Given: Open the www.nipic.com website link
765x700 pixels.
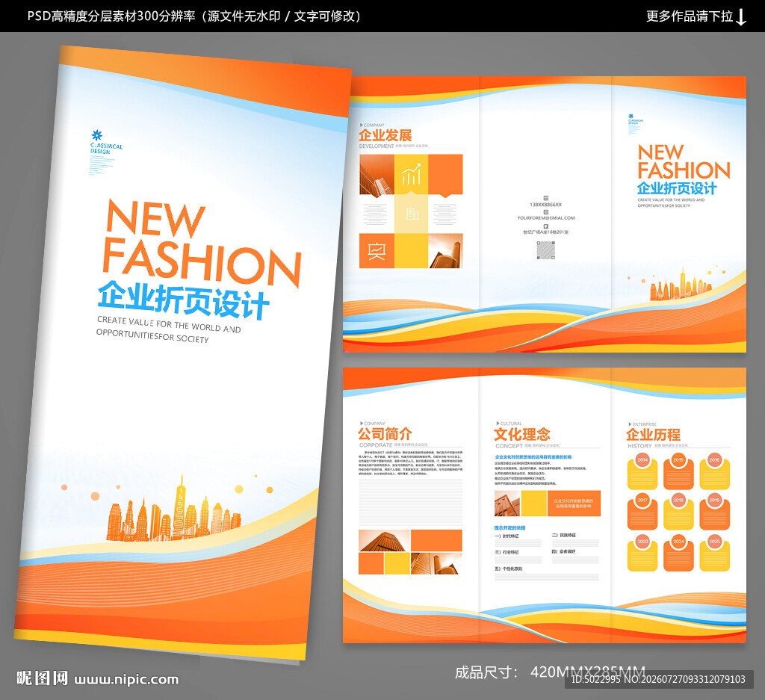Looking at the screenshot, I should pos(126,680).
